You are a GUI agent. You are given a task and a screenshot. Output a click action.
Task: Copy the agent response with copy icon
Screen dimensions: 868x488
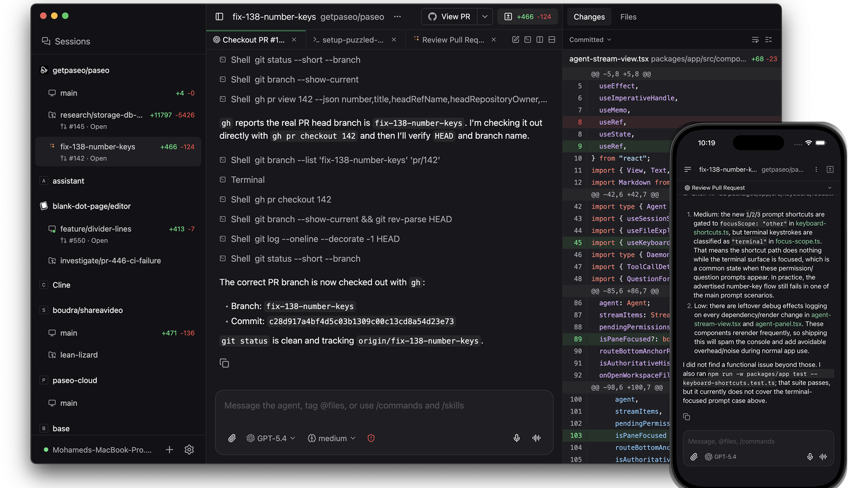coord(224,363)
